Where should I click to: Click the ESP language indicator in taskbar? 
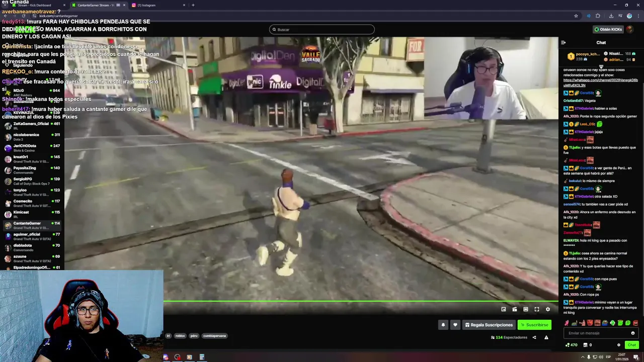[x=608, y=357]
